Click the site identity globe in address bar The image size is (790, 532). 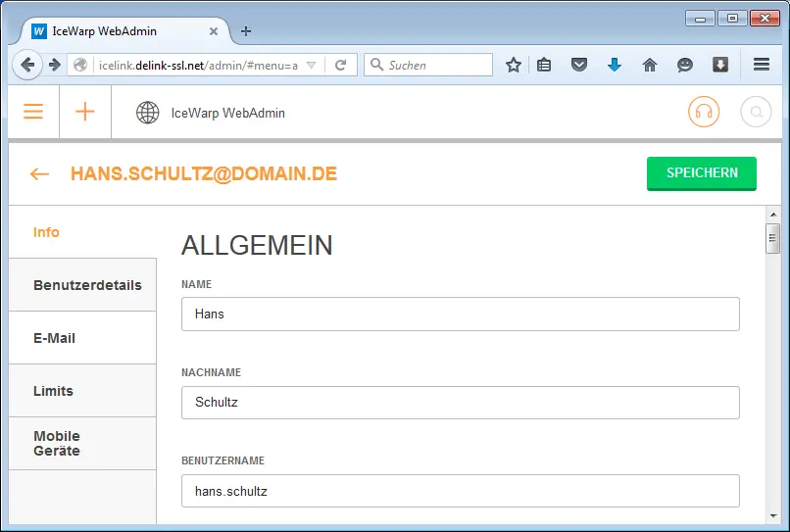pyautogui.click(x=80, y=65)
